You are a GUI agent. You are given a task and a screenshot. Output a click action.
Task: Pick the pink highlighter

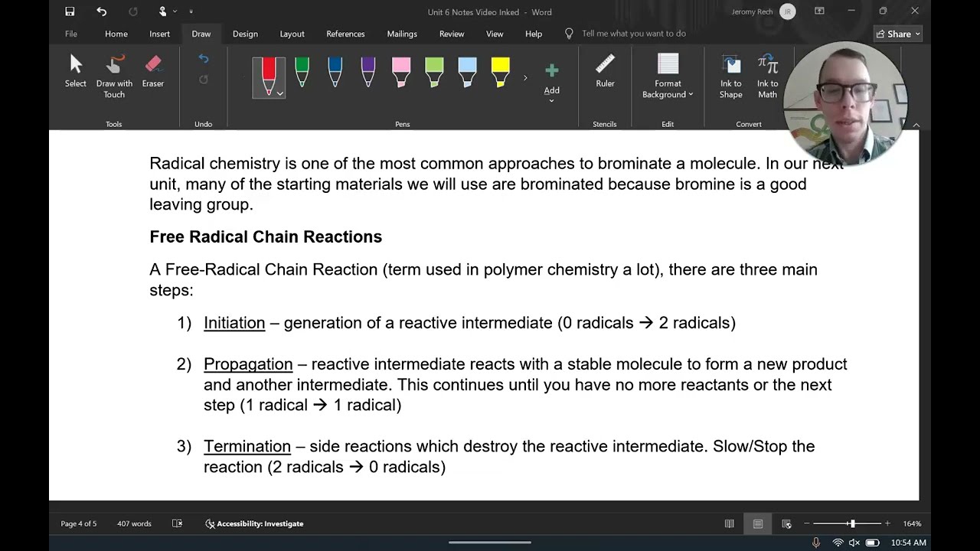(401, 73)
